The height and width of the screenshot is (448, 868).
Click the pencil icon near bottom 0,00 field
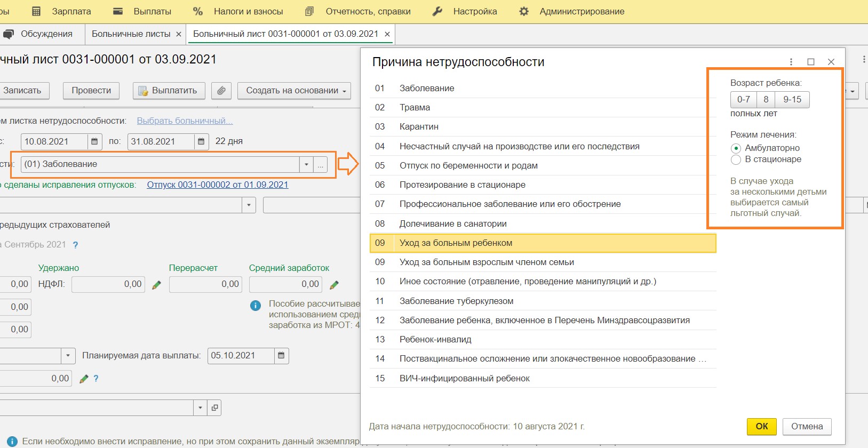(83, 379)
